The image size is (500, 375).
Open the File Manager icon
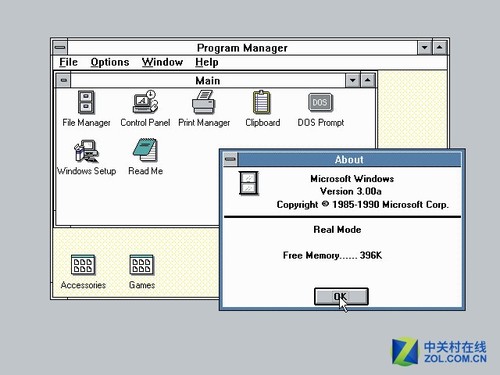[86, 103]
